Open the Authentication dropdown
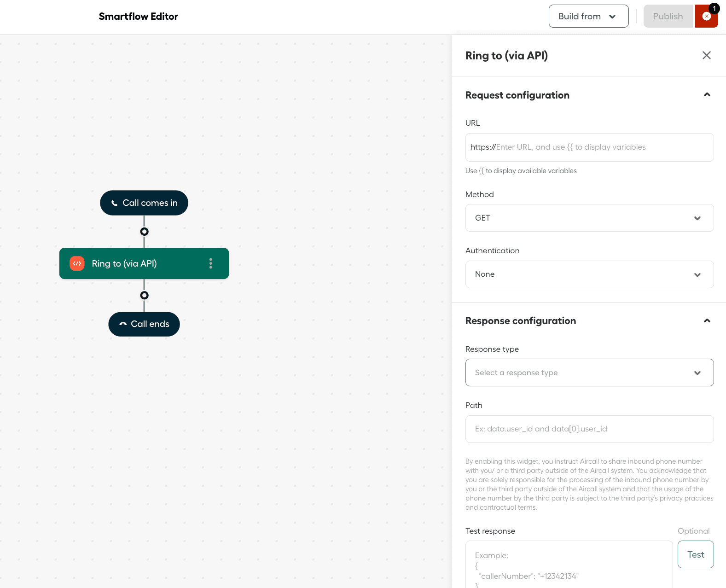The image size is (726, 588). click(x=589, y=274)
